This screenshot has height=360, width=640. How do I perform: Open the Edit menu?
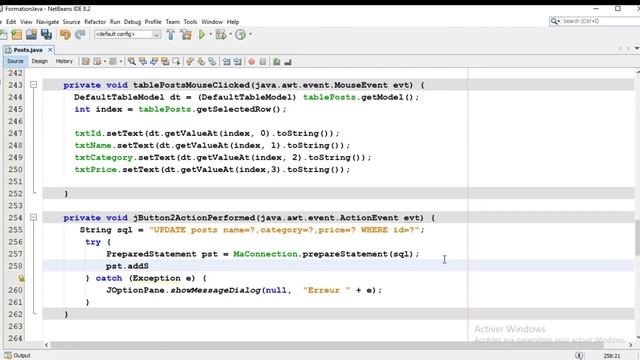click(11, 22)
